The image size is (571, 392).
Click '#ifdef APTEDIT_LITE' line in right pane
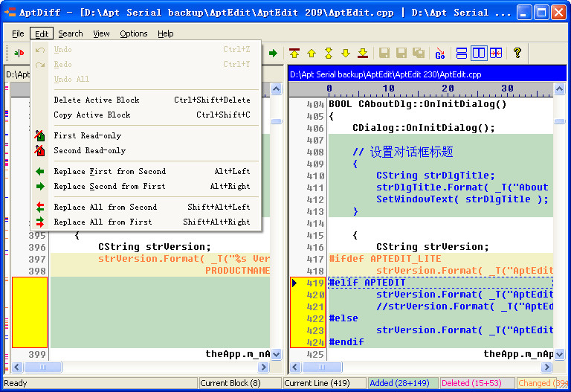pos(441,259)
